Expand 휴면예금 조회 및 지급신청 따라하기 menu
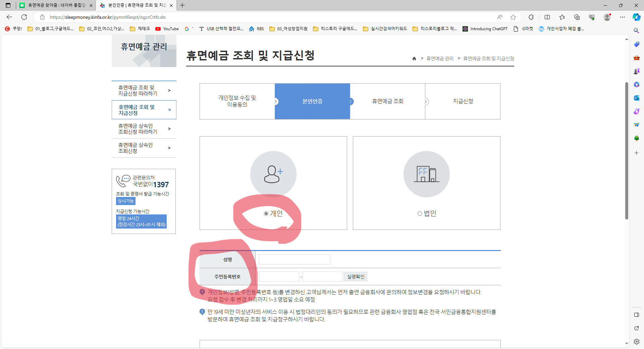 (x=144, y=90)
